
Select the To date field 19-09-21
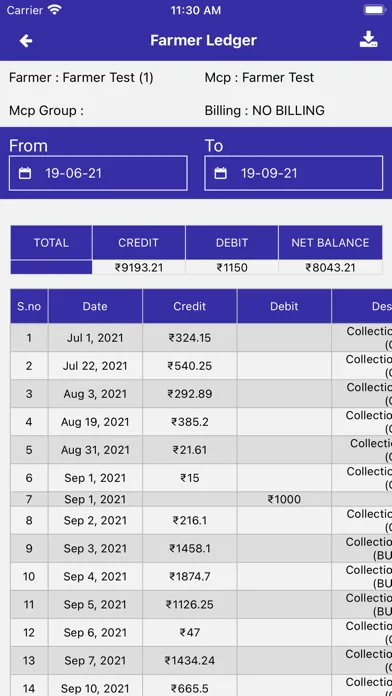tap(293, 173)
